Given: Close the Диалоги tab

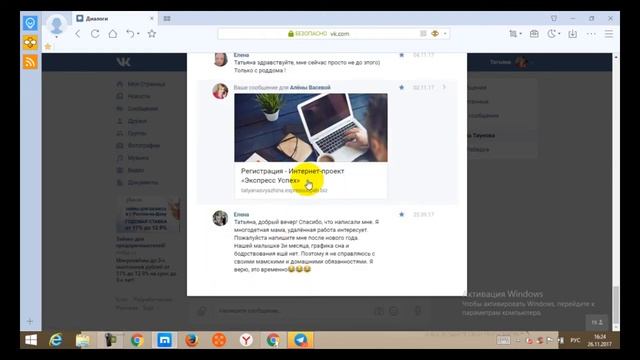Looking at the screenshot, I should [151, 18].
